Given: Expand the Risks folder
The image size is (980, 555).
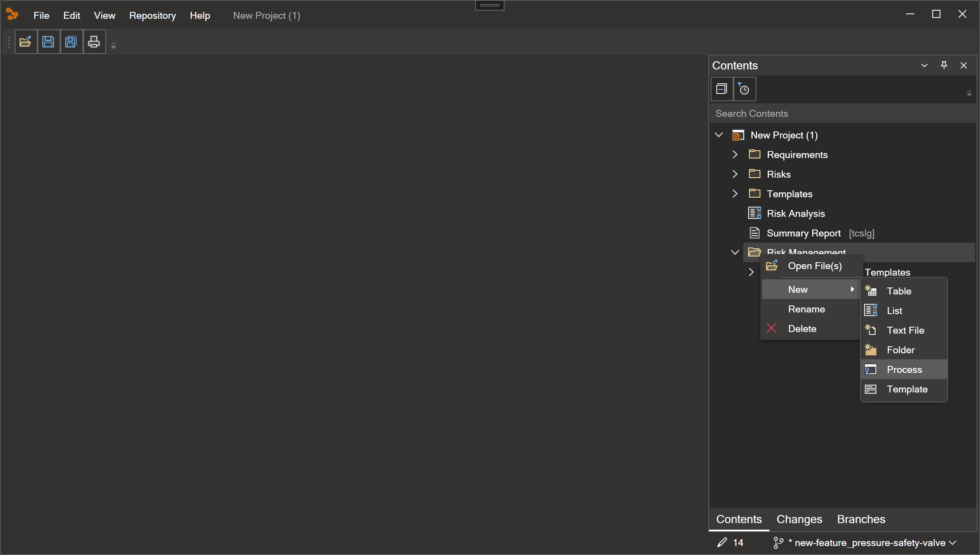Looking at the screenshot, I should [x=735, y=174].
